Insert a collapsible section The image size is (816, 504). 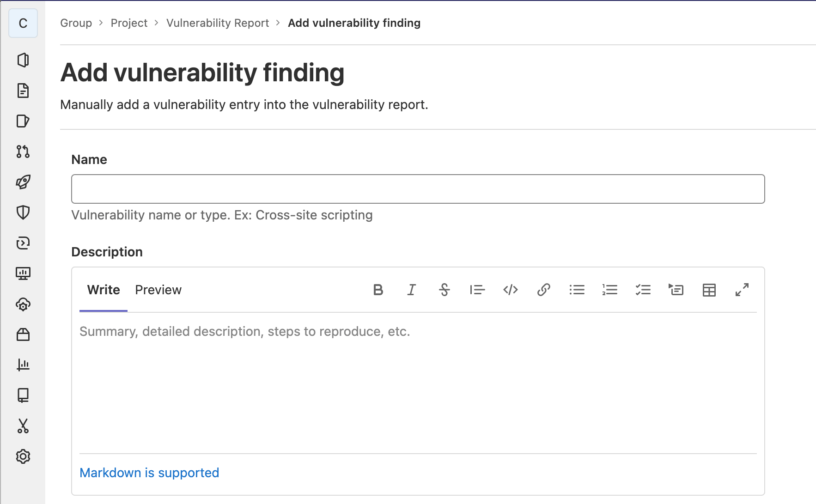[x=676, y=290]
